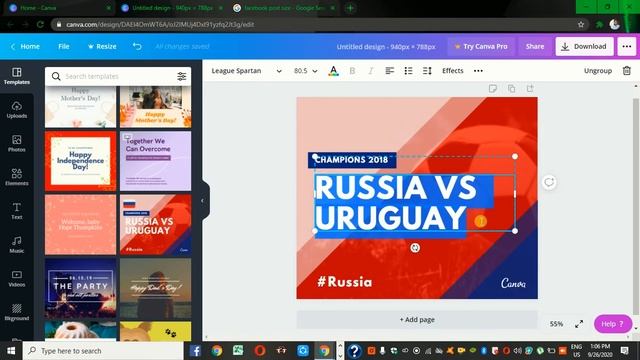Screen dimensions: 640x360
Task: Toggle italic formatting
Action: coord(371,71)
